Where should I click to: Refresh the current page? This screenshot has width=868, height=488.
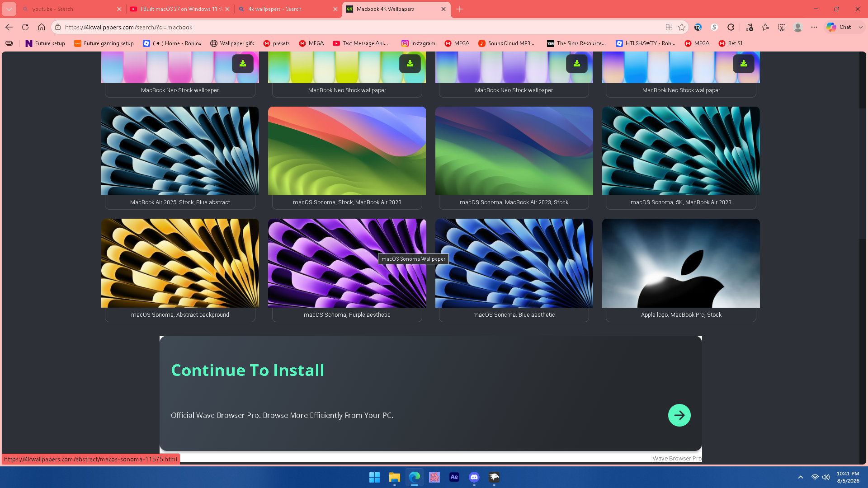[25, 27]
